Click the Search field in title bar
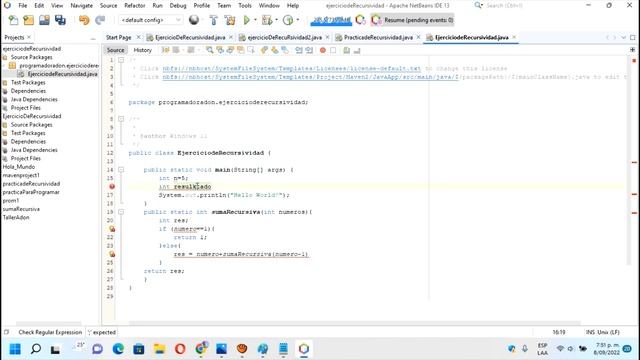 tap(504, 5)
